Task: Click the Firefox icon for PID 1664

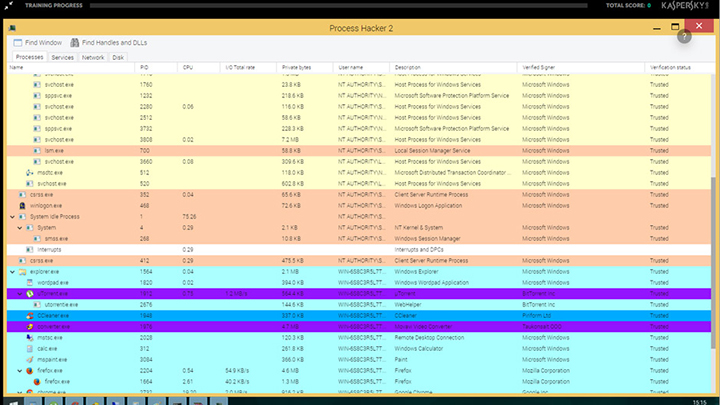Action: click(x=37, y=382)
